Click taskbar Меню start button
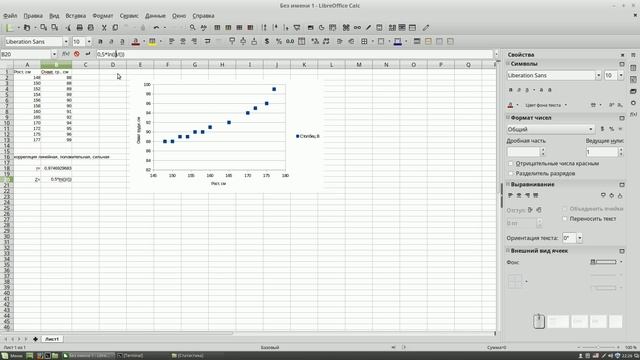The width and height of the screenshot is (640, 360). point(12,356)
